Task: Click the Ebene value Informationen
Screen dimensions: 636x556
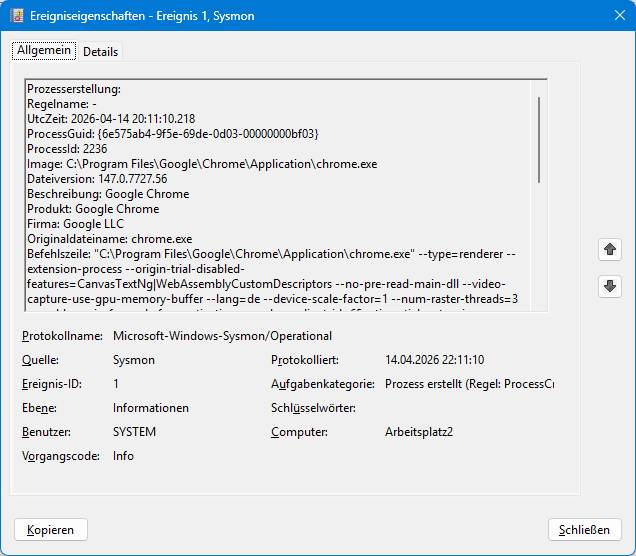Action: click(x=151, y=408)
